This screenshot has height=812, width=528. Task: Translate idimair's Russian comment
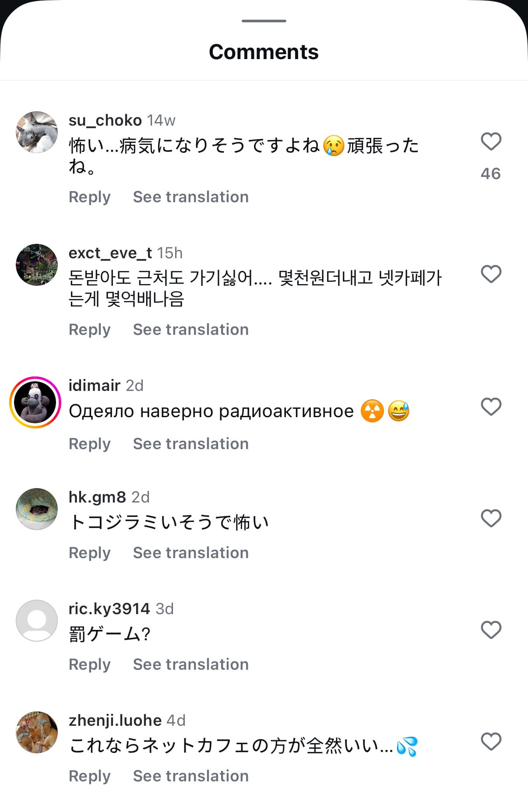click(191, 444)
